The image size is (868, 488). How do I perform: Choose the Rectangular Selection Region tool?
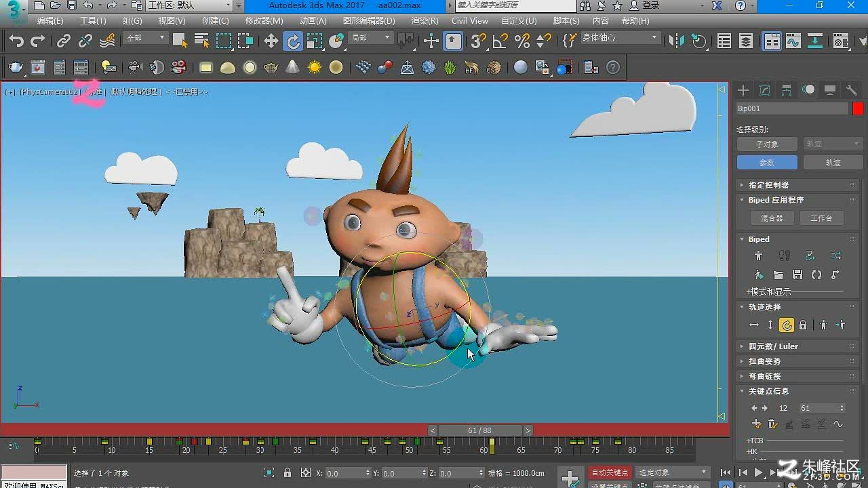pos(224,41)
